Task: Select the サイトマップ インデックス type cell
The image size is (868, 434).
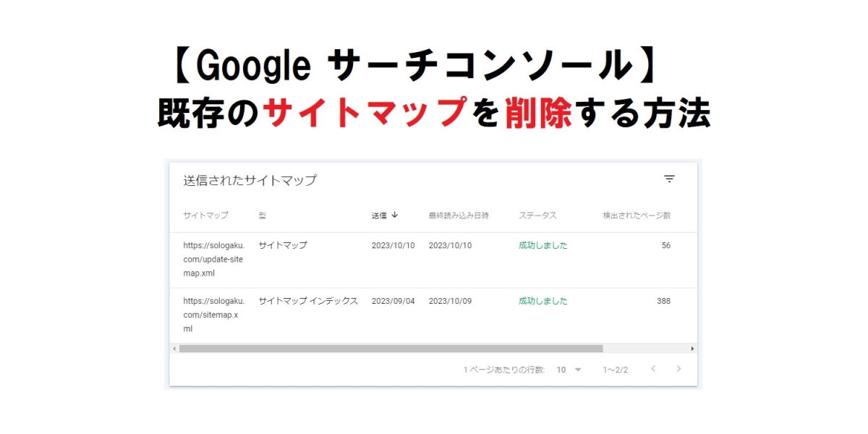Action: pos(308,301)
